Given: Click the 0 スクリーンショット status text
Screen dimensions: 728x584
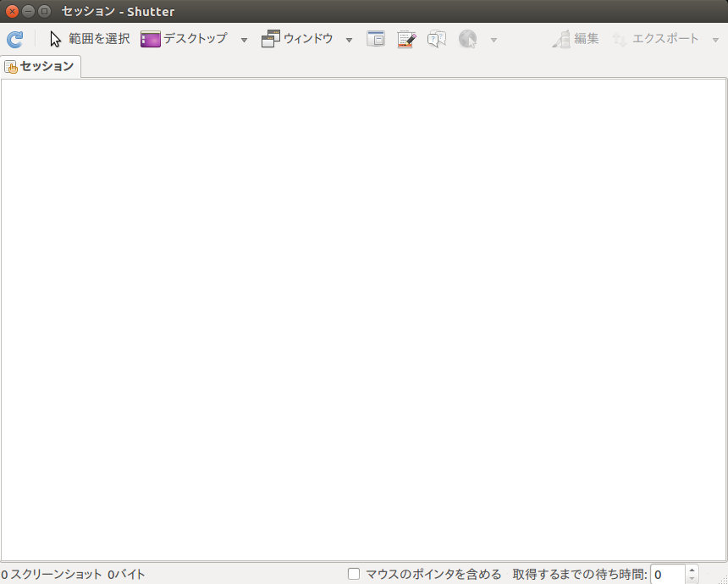Looking at the screenshot, I should pos(52,574).
